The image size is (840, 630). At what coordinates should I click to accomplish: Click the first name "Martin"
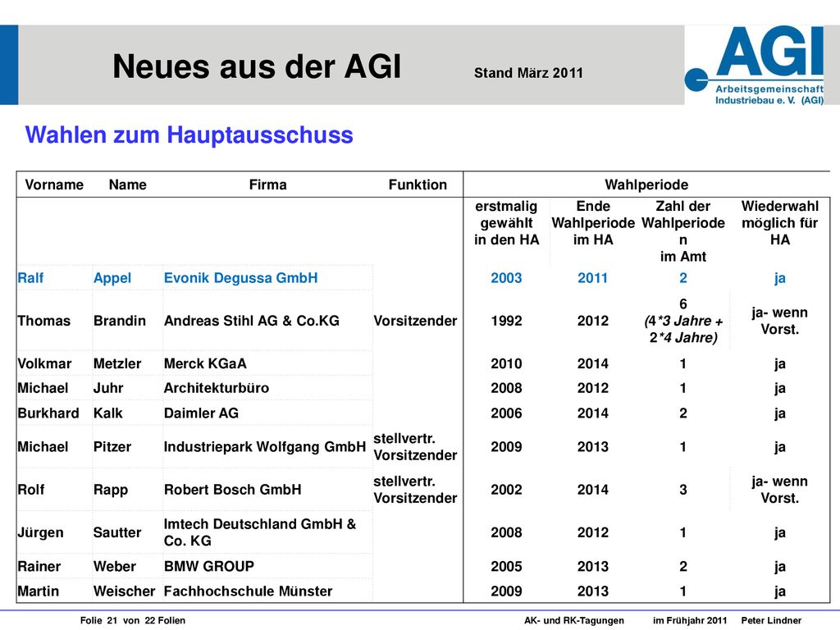click(x=38, y=591)
